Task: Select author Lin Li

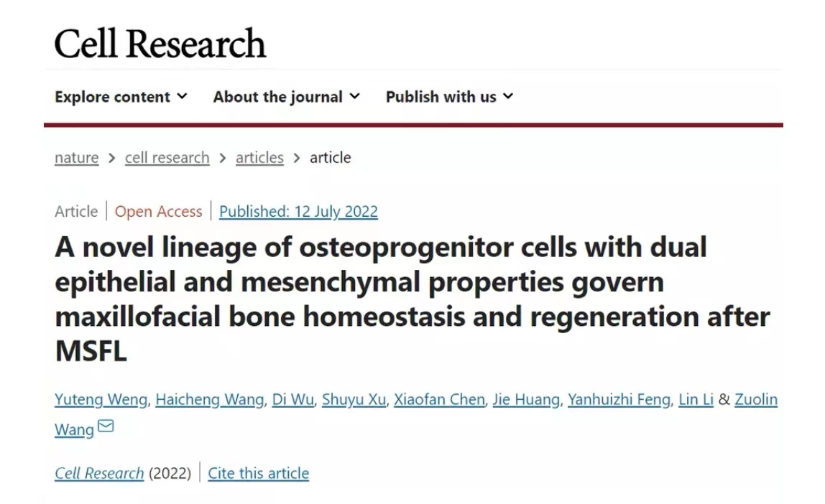Action: pos(696,400)
